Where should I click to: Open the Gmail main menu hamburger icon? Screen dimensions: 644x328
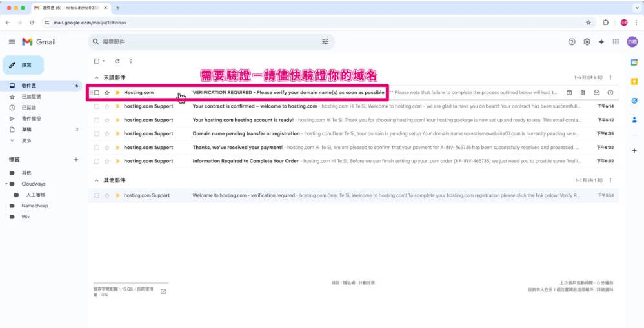click(x=12, y=42)
